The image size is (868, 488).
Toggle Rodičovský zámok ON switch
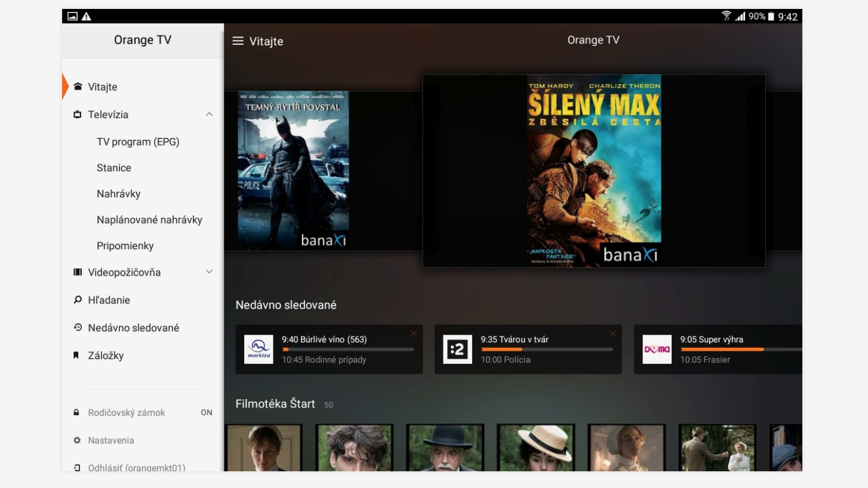[x=206, y=413]
